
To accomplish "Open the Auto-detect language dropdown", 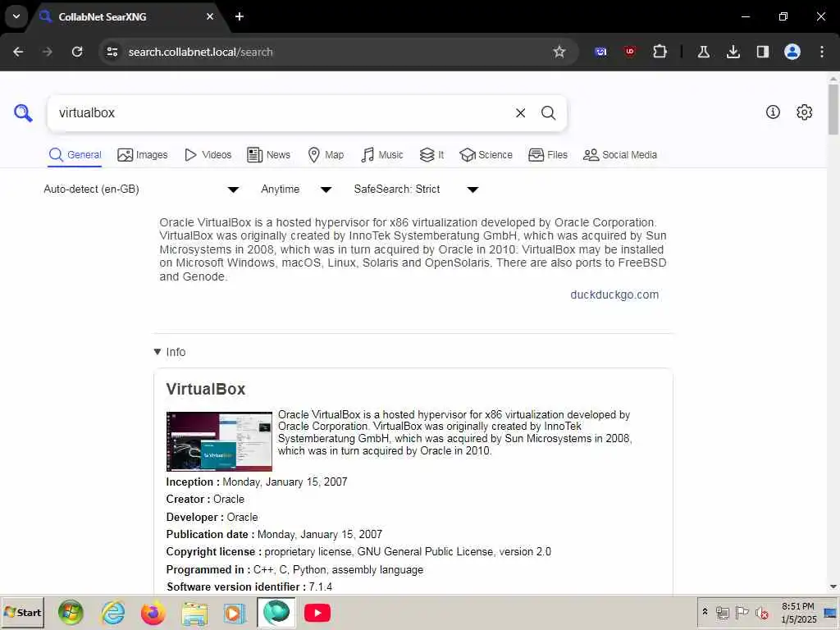I will tap(141, 189).
